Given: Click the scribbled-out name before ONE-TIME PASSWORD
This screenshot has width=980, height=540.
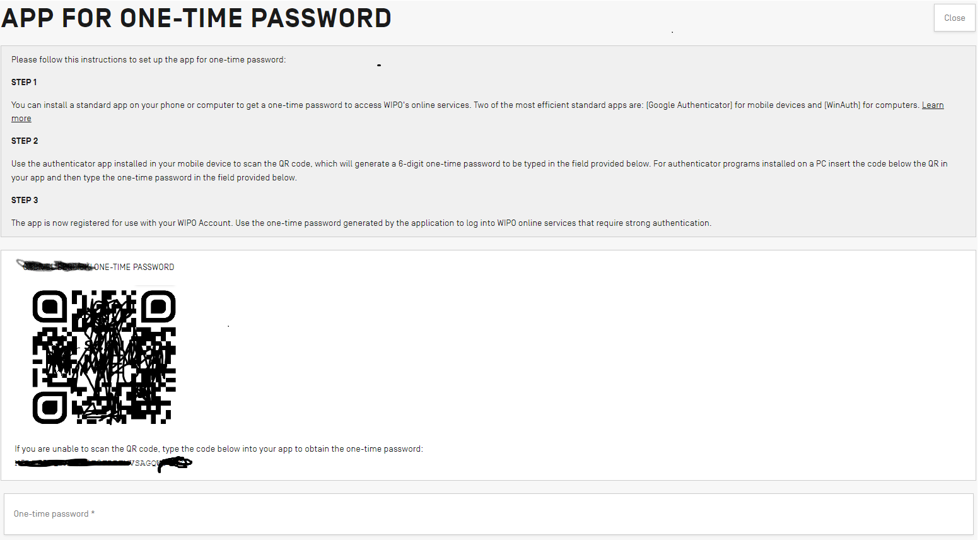Looking at the screenshot, I should click(55, 266).
